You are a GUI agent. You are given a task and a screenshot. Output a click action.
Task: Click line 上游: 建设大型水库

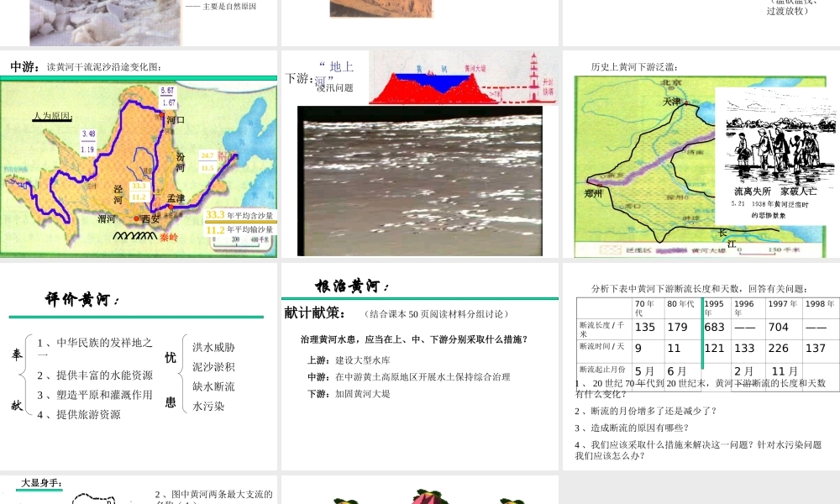pos(349,360)
